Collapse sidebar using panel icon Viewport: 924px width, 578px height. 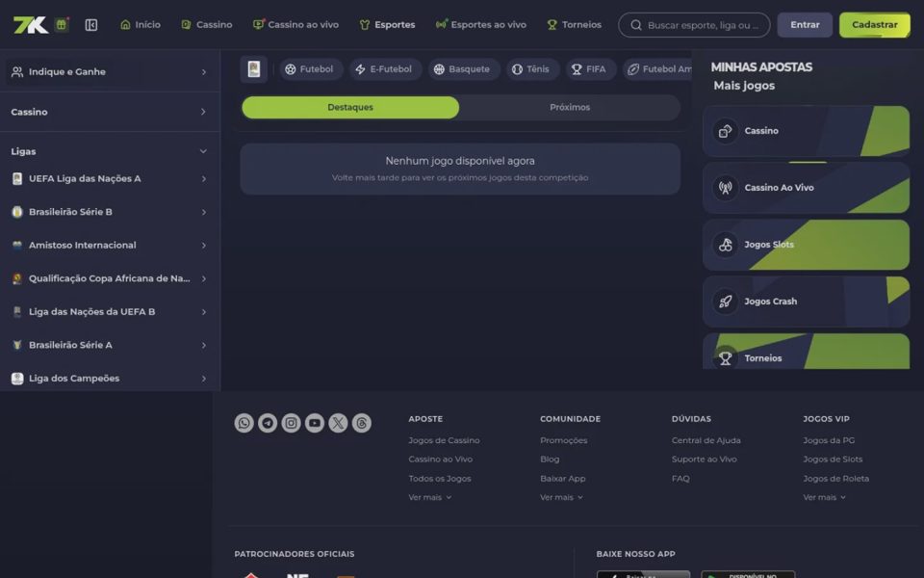tap(91, 25)
